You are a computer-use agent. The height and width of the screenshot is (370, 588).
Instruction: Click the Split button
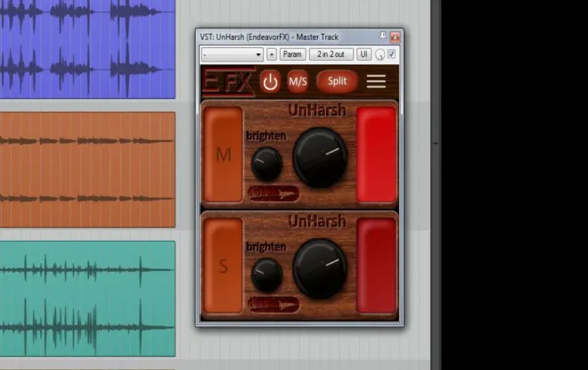[337, 81]
